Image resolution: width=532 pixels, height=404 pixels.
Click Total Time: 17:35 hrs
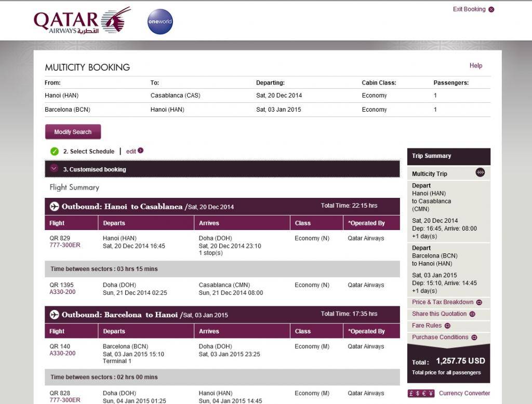click(349, 314)
